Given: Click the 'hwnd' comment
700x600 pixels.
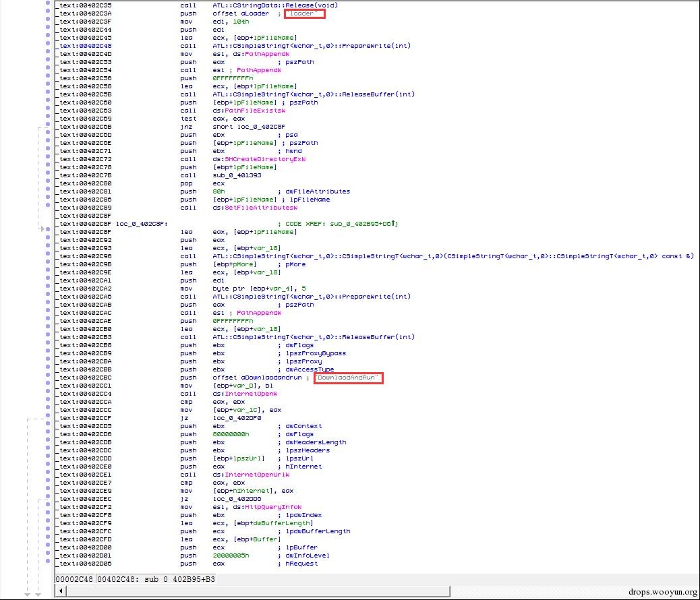Looking at the screenshot, I should [293, 151].
